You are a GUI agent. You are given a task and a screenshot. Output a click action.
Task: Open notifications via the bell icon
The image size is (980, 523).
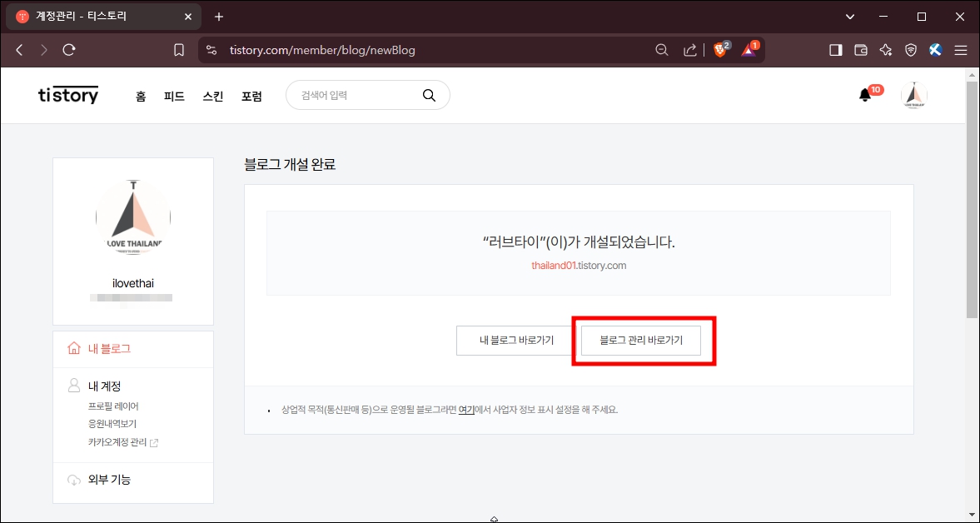(x=866, y=95)
